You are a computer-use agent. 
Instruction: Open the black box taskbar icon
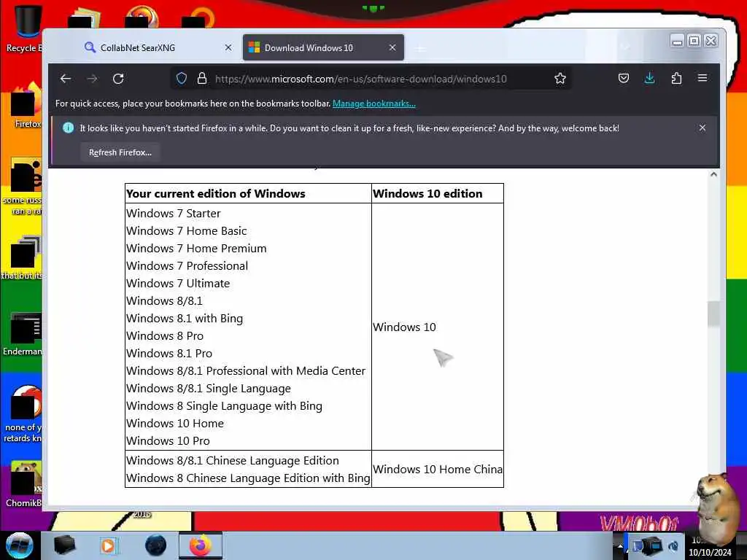(65, 545)
